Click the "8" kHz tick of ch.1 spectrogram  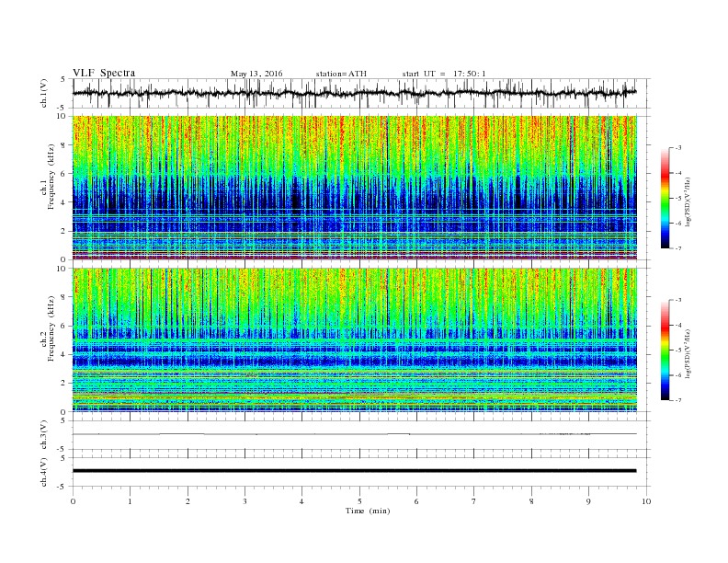(64, 145)
